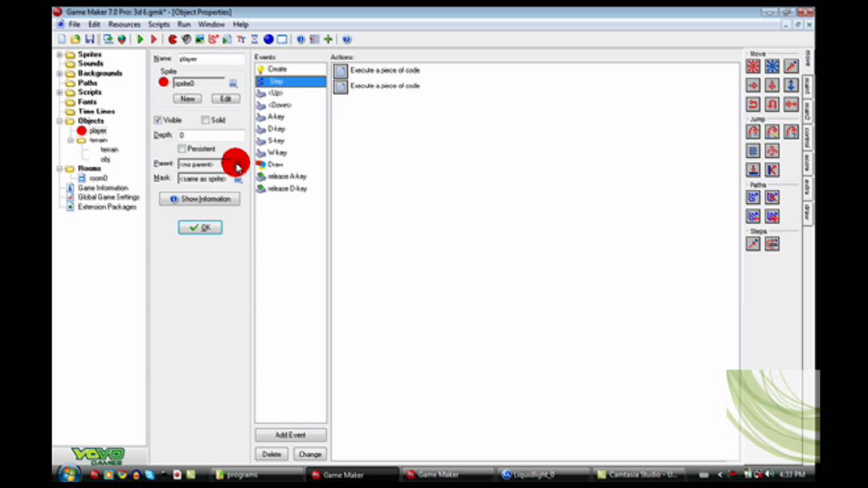
Task: Create a background with the landscape icon
Action: tap(199, 39)
